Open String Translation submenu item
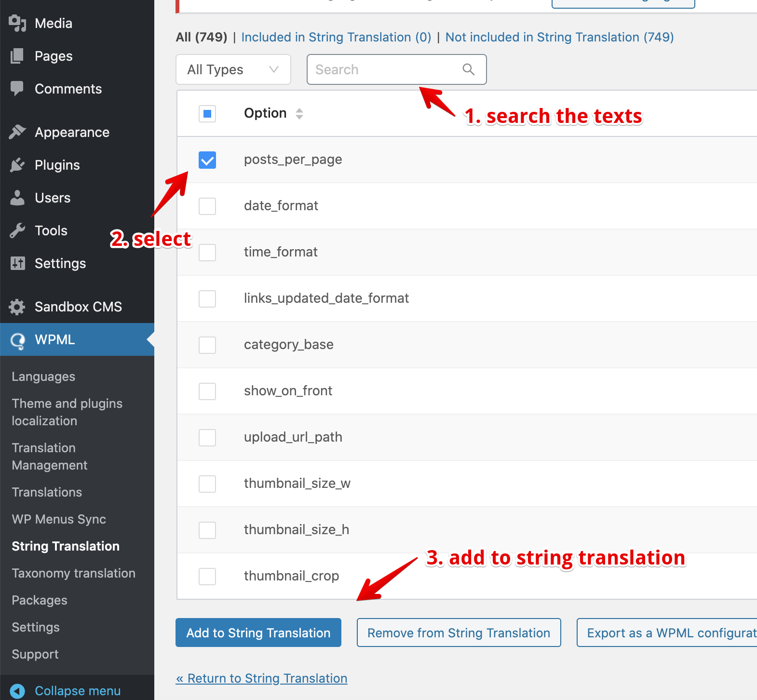 tap(66, 546)
